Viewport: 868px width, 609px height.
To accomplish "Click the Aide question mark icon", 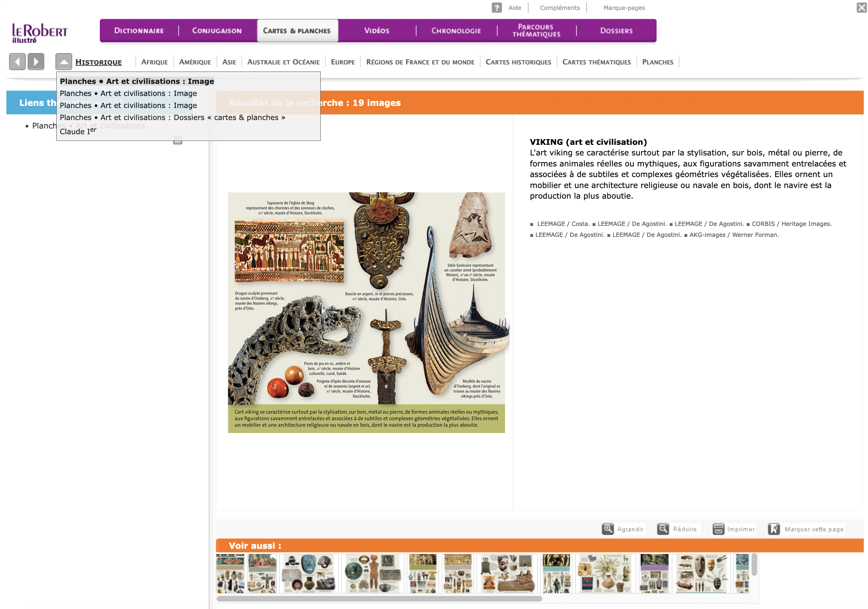I will pyautogui.click(x=497, y=7).
